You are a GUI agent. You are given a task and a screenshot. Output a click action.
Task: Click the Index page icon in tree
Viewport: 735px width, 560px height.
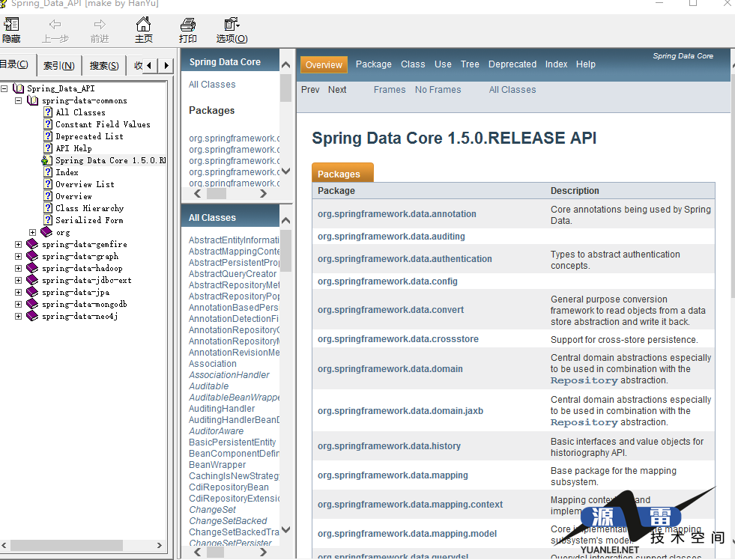tap(48, 172)
